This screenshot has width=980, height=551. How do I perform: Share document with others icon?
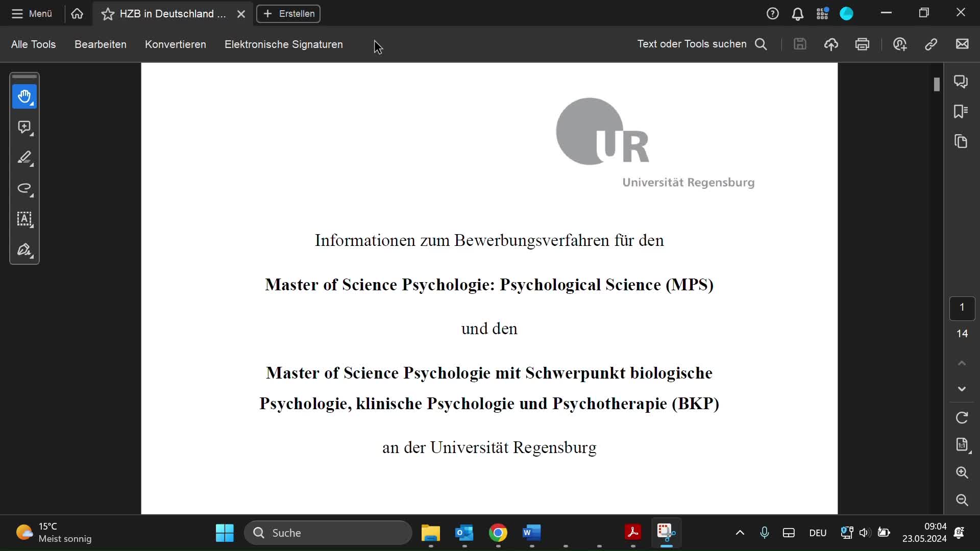pyautogui.click(x=900, y=44)
